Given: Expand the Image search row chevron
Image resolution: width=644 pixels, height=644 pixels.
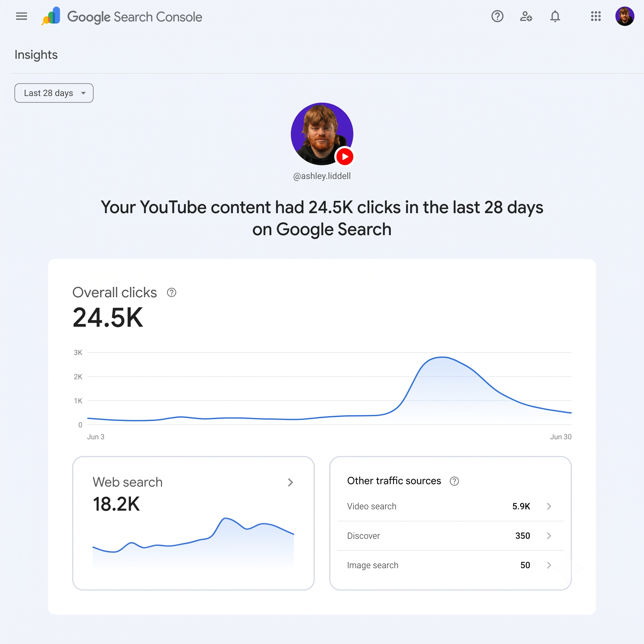Looking at the screenshot, I should [x=549, y=565].
